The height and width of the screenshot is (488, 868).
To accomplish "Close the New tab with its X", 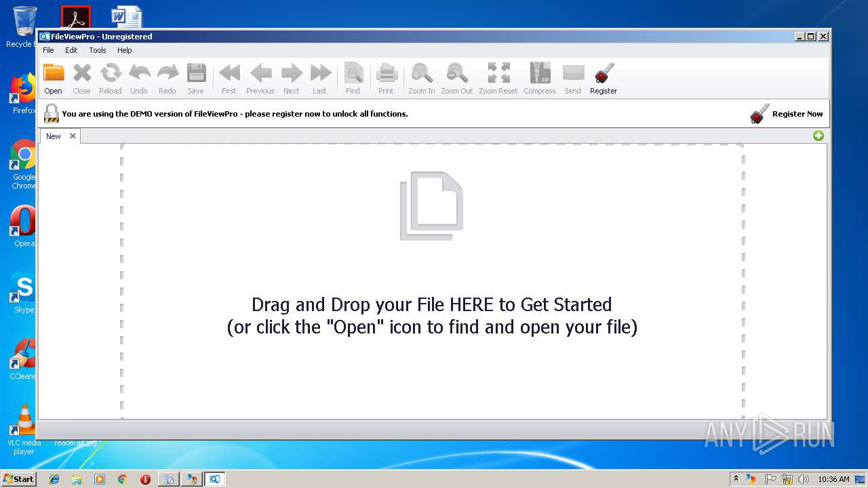I will coord(73,136).
